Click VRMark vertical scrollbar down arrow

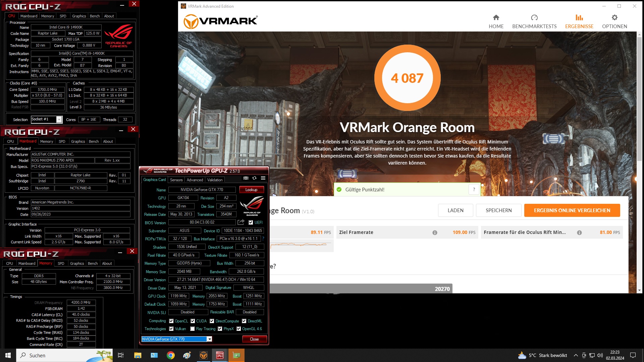pyautogui.click(x=639, y=291)
